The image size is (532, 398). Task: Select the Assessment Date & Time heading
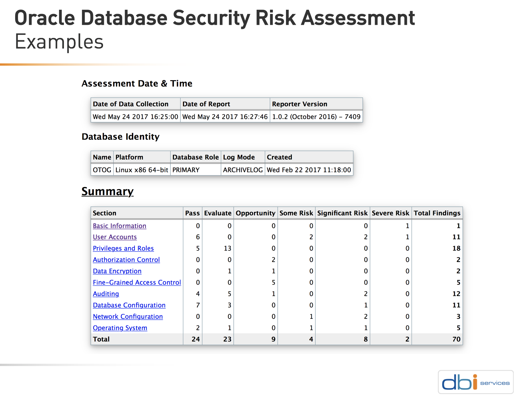137,83
